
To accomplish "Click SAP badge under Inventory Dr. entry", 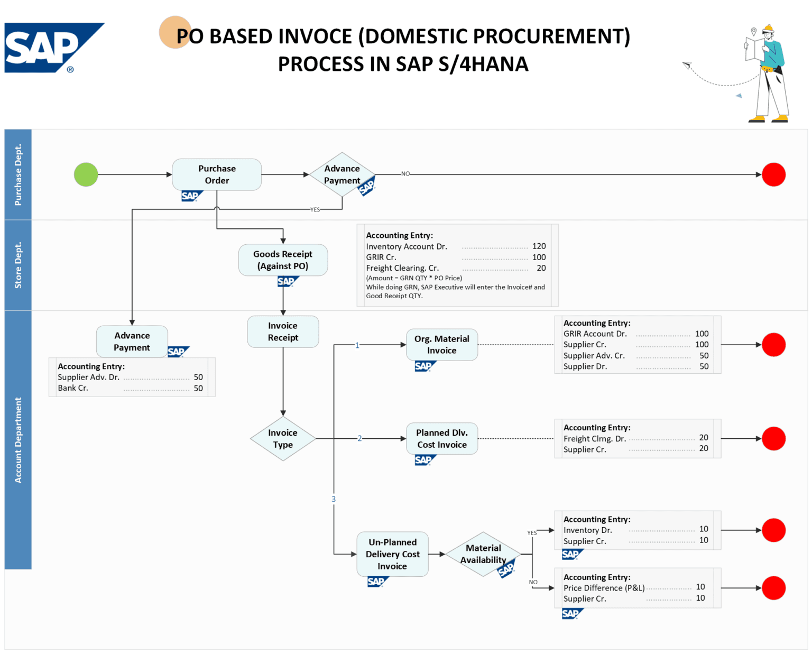I will click(x=573, y=554).
